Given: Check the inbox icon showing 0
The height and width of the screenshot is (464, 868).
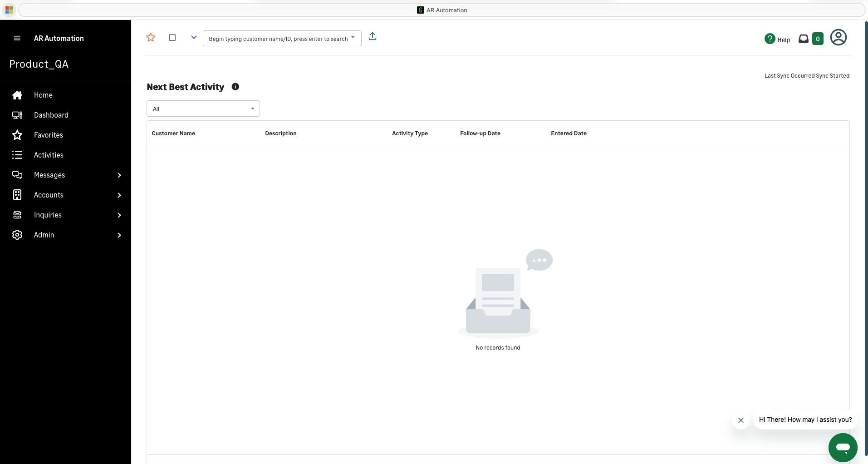Looking at the screenshot, I should tap(804, 39).
